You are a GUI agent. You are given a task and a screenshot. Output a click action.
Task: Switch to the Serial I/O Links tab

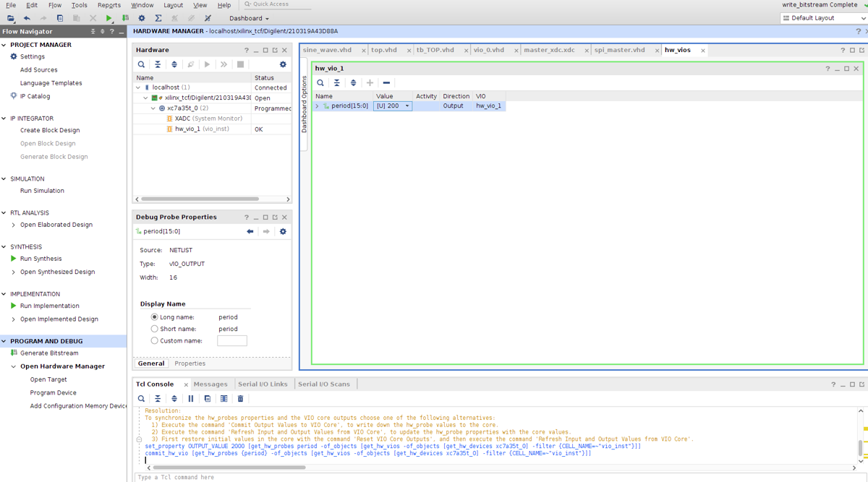(263, 384)
